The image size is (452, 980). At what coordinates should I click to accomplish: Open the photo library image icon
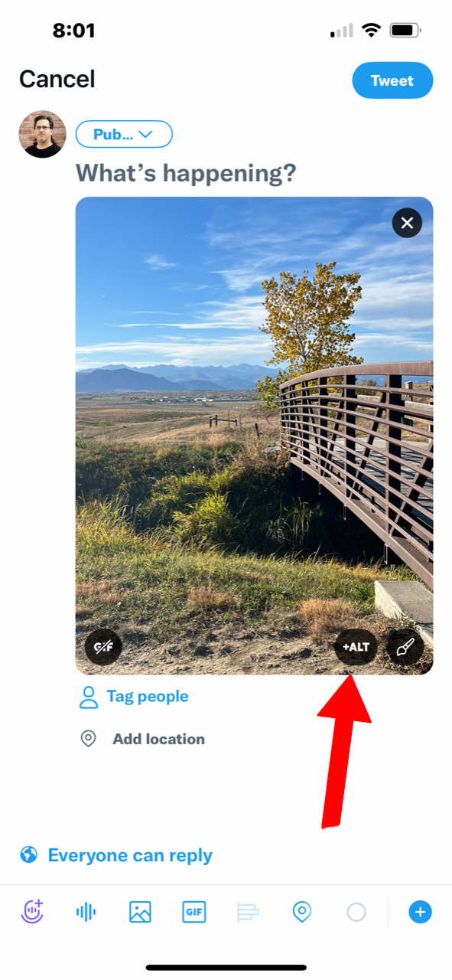pyautogui.click(x=140, y=912)
